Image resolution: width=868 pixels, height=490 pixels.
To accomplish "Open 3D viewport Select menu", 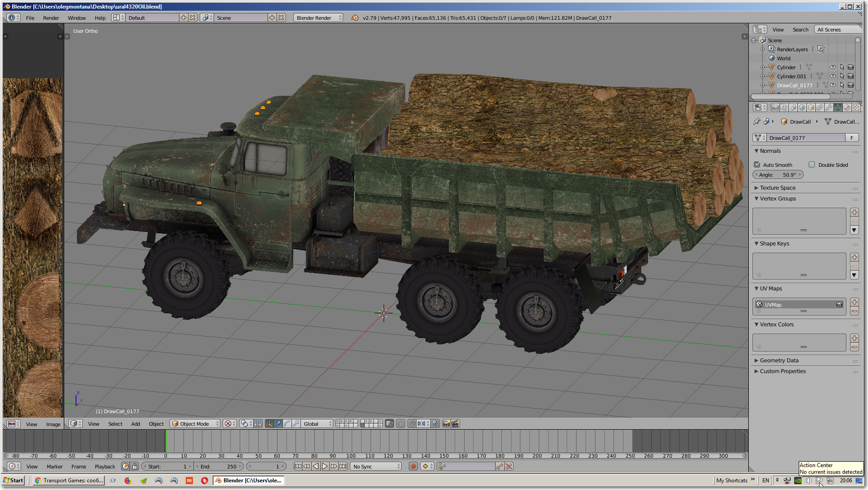I will tap(115, 424).
